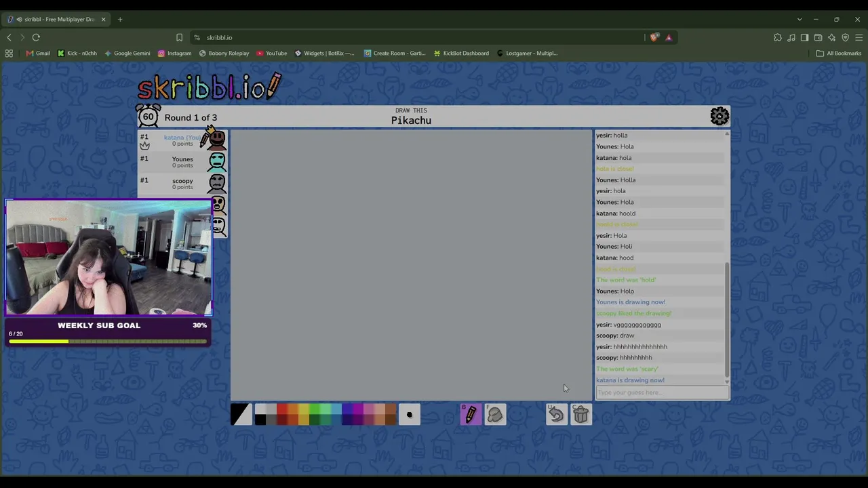Pick the bright red color swatch
The height and width of the screenshot is (488, 868).
click(x=282, y=409)
